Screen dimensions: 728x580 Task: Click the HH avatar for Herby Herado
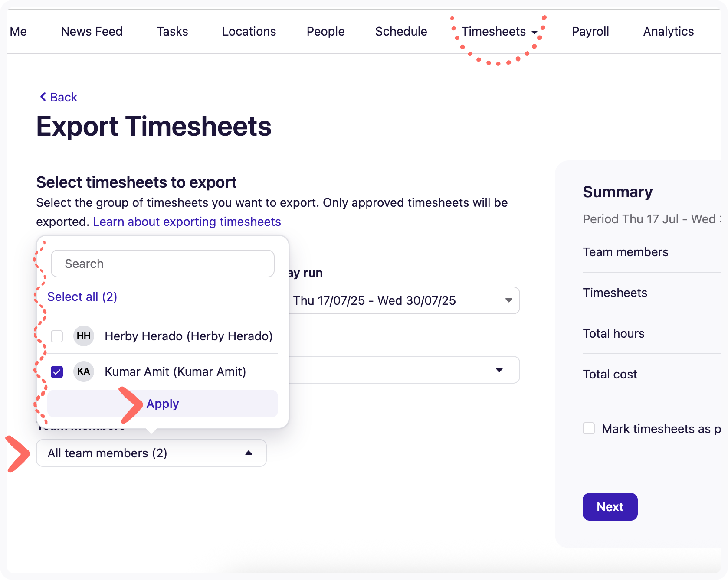point(84,336)
